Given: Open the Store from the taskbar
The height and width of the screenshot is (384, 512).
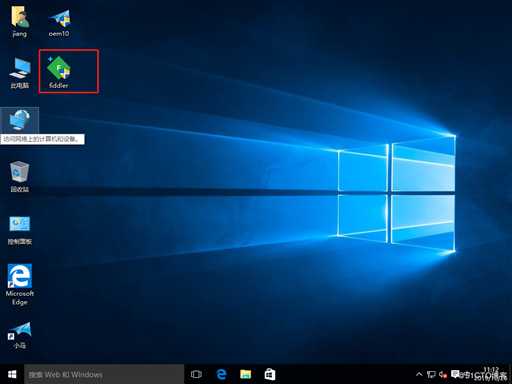Looking at the screenshot, I should (270, 374).
